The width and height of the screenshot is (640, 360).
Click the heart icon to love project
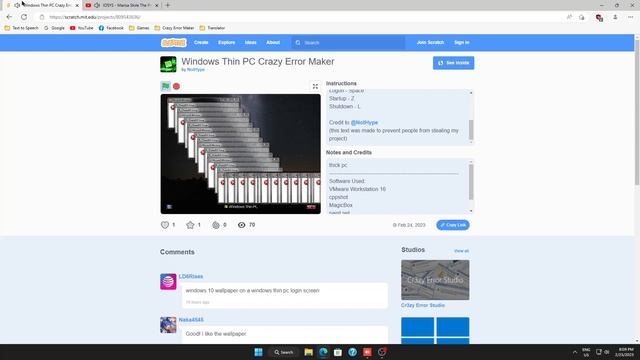pos(165,225)
